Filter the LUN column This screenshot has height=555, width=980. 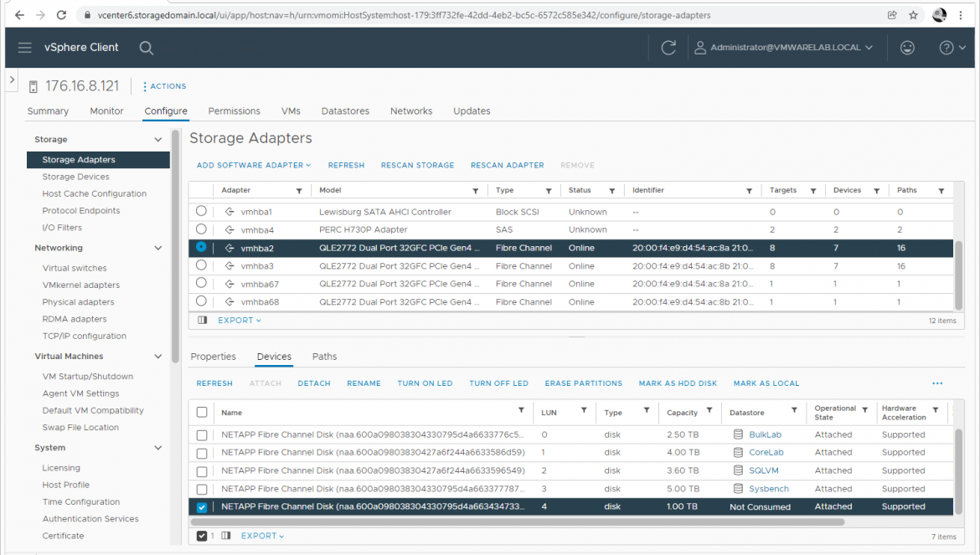[584, 410]
